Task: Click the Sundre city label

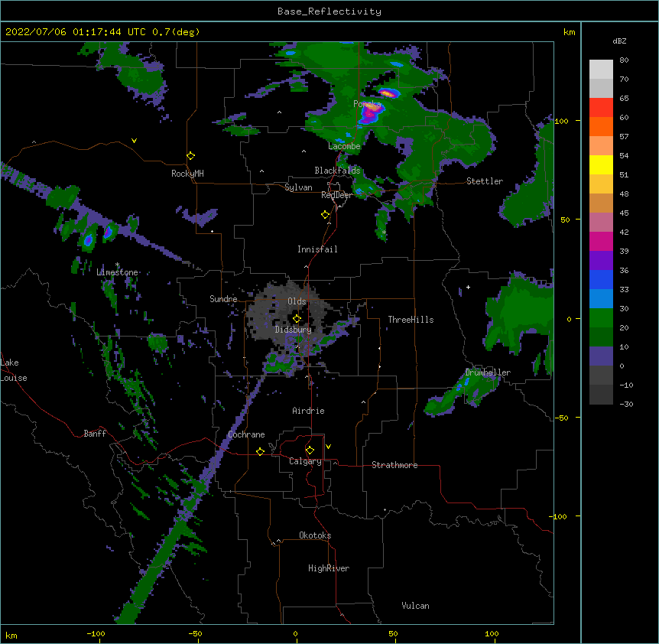Action: click(223, 299)
